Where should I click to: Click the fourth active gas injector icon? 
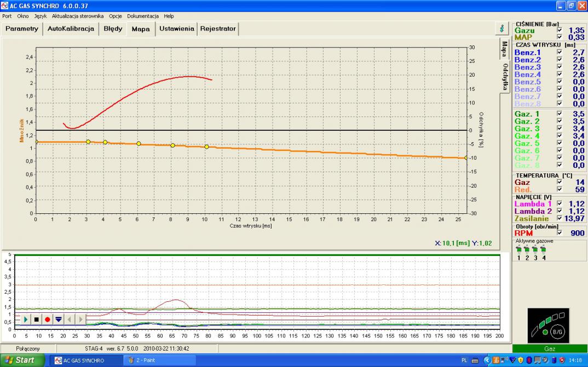[543, 249]
